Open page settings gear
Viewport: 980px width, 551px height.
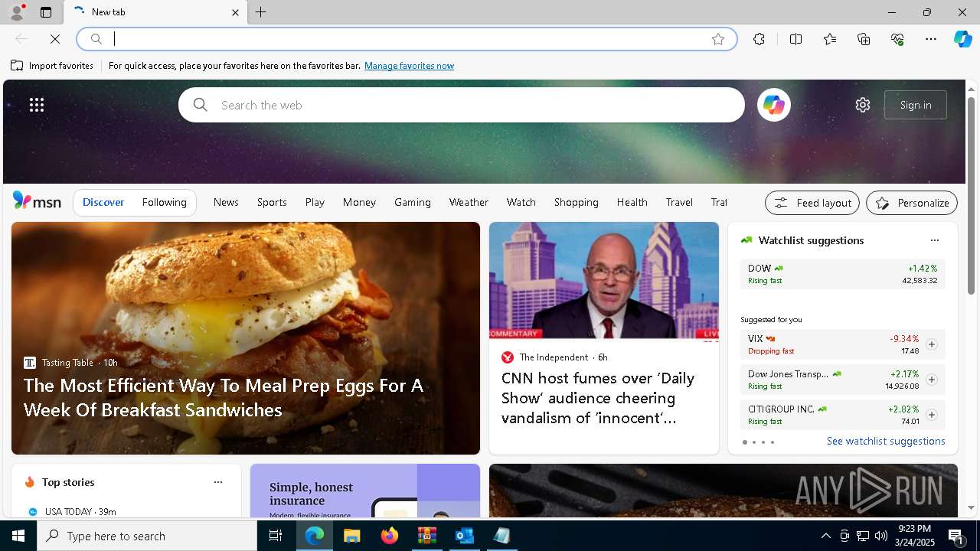(863, 105)
